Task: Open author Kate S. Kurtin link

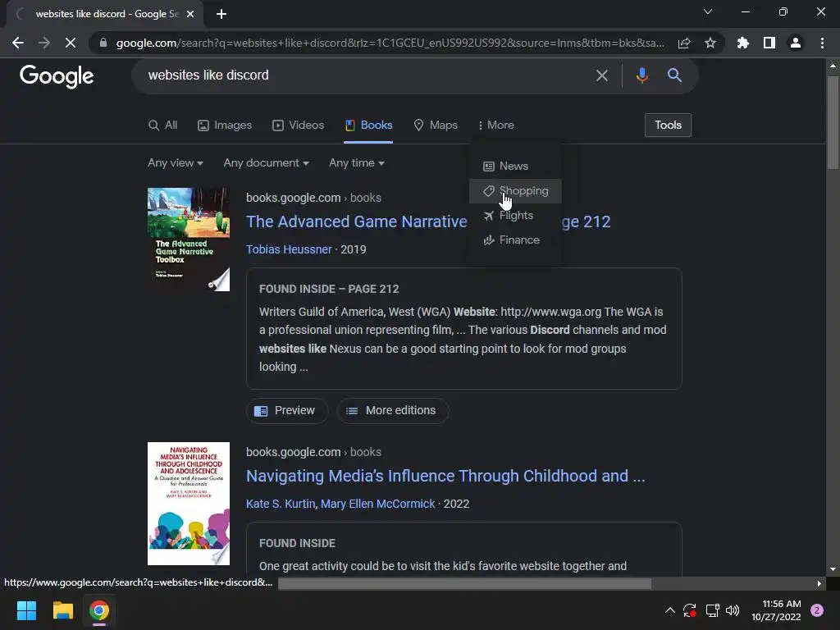Action: pos(281,504)
